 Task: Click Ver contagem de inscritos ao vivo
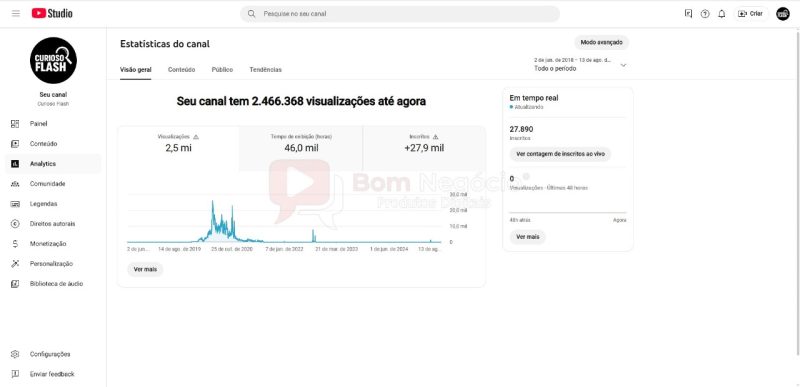point(560,154)
